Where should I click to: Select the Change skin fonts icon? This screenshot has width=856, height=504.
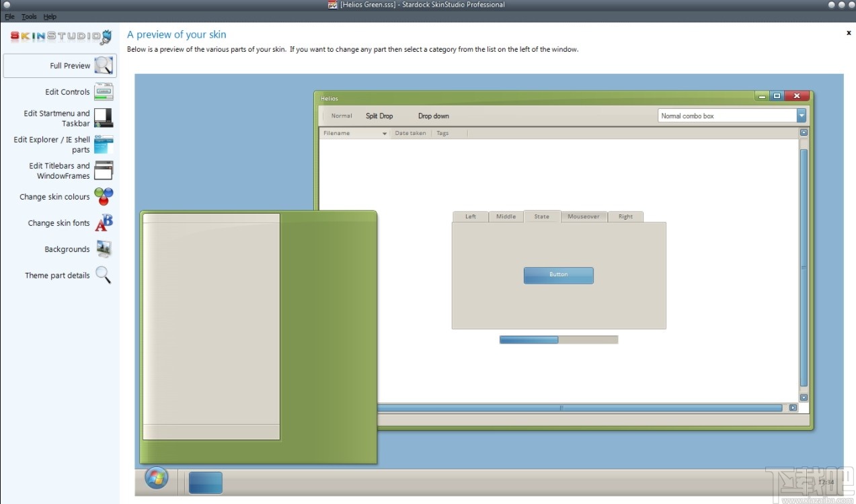pos(104,222)
